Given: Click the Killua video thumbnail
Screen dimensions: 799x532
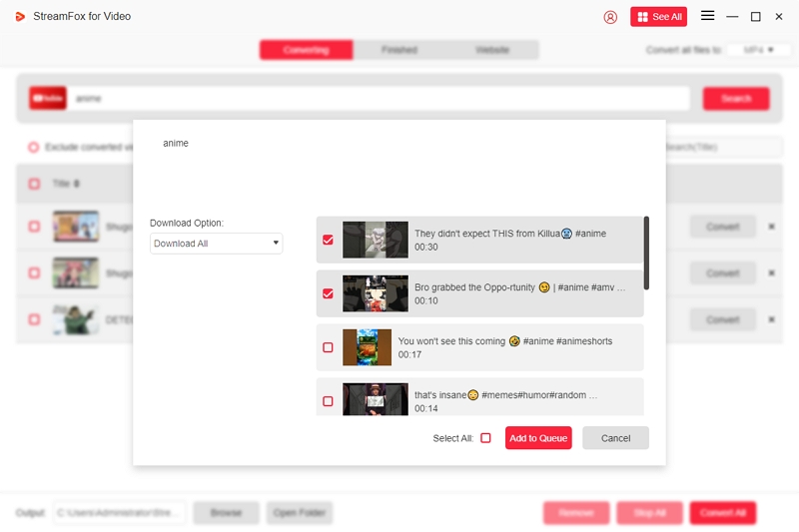Looking at the screenshot, I should tap(376, 240).
